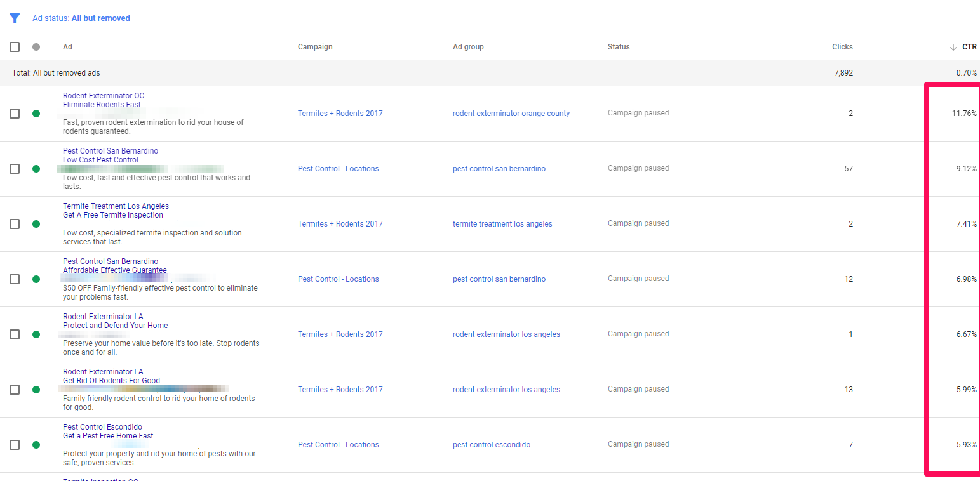Open the filter funnel icon
This screenshot has width=980, height=481.
pos(15,18)
